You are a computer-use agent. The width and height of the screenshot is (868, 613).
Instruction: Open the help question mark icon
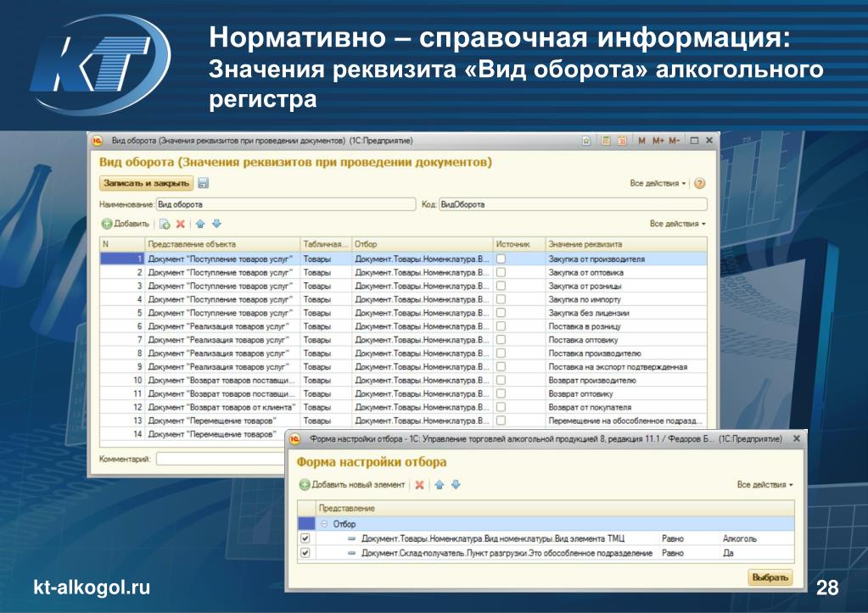700,183
